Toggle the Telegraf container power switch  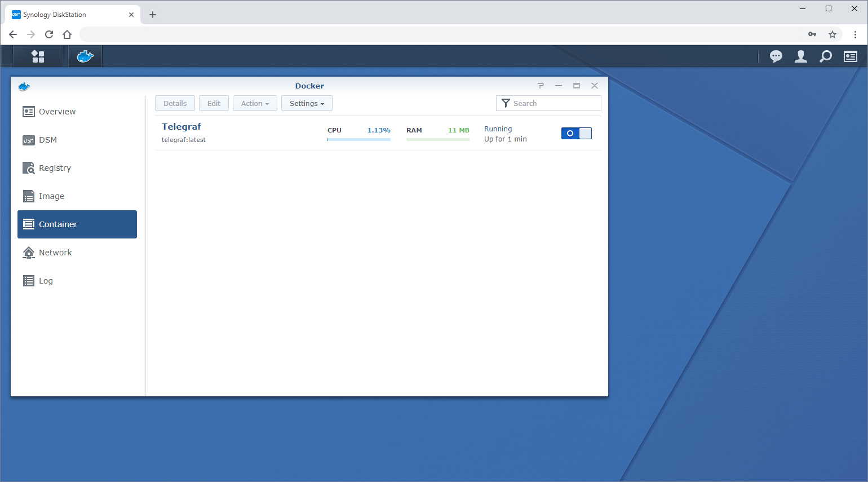pos(577,134)
